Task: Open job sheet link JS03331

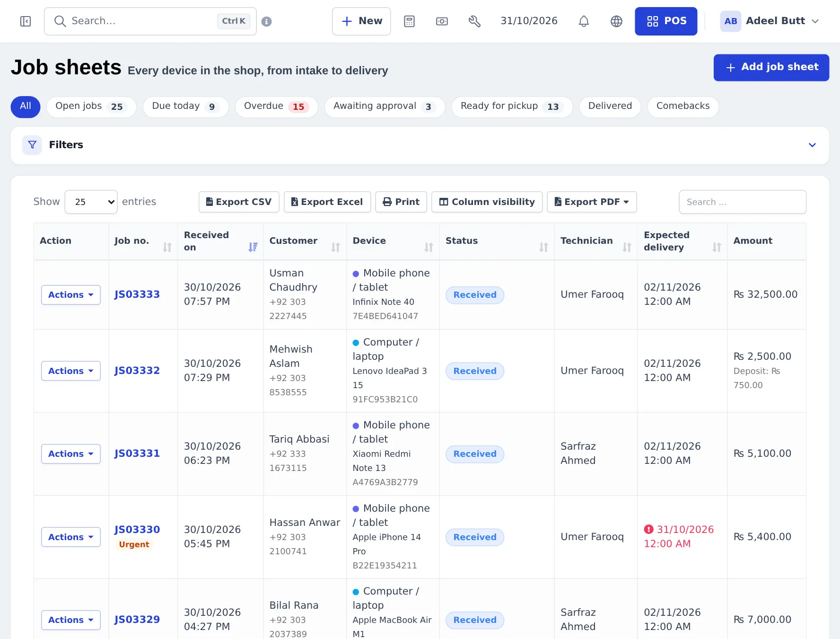Action: 137,453
